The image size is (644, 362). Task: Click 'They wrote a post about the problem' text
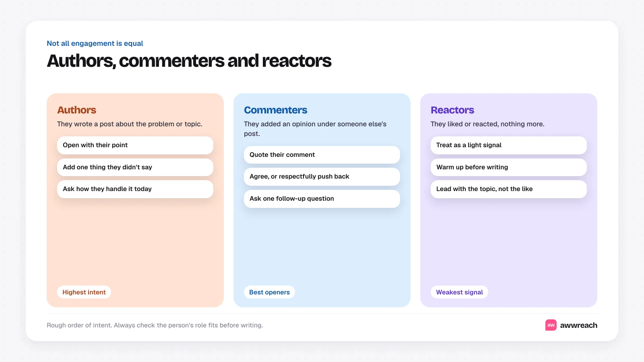[130, 124]
